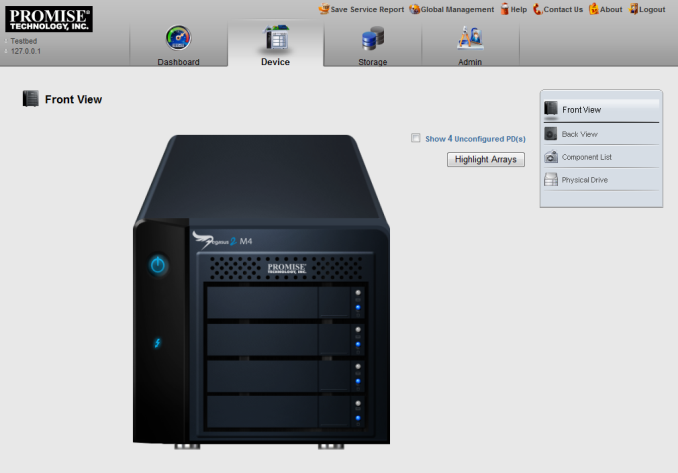The height and width of the screenshot is (473, 678).
Task: Click Save Service Report link
Action: click(x=367, y=10)
